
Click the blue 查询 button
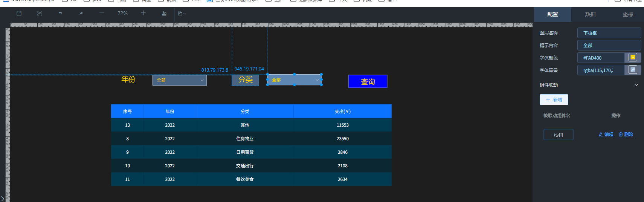coord(368,82)
